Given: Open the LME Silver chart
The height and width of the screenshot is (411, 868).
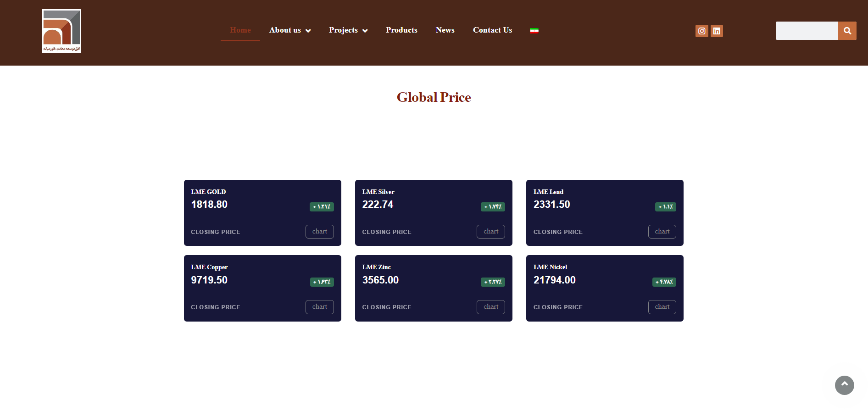Looking at the screenshot, I should [x=491, y=232].
